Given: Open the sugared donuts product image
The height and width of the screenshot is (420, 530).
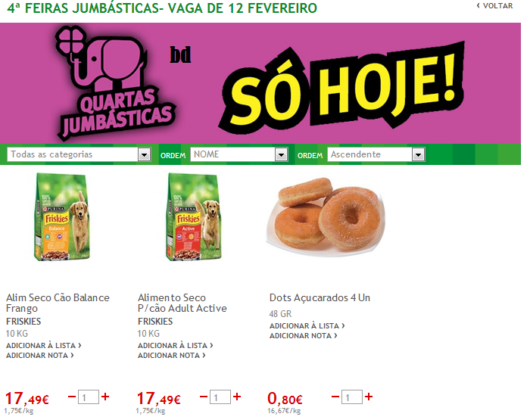Looking at the screenshot, I should tap(326, 217).
